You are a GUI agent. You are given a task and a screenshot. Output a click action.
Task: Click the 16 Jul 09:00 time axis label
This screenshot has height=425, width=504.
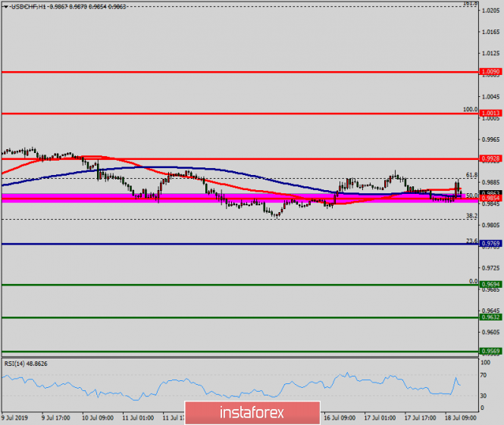[340, 418]
